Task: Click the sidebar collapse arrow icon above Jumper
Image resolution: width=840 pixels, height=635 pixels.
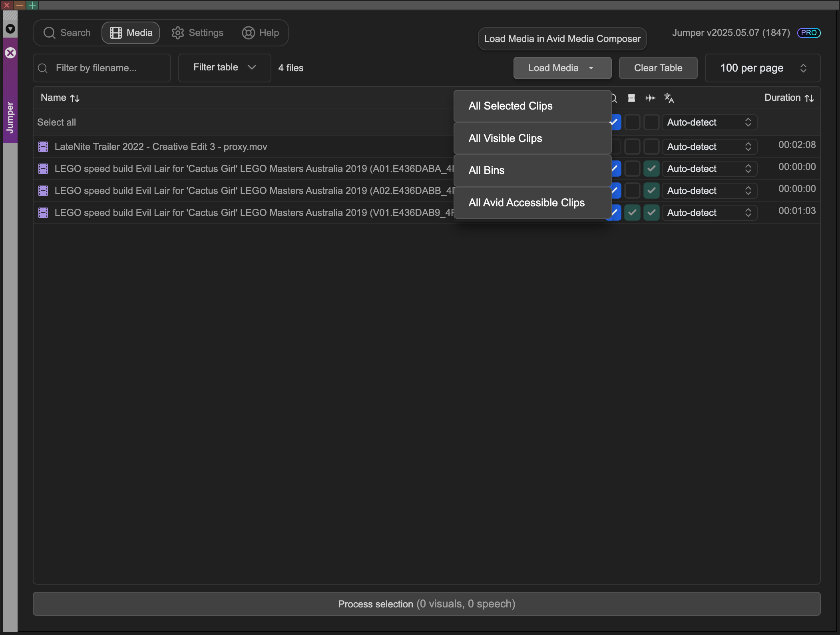Action: 10,29
